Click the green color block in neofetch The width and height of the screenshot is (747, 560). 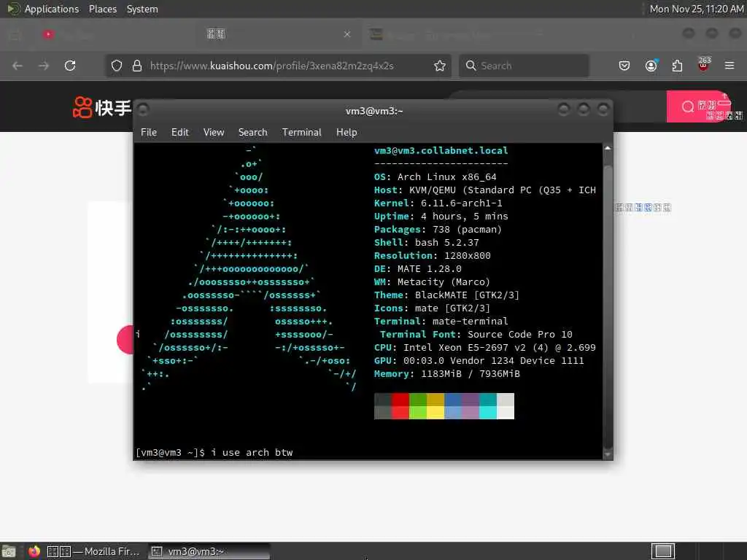tap(418, 405)
